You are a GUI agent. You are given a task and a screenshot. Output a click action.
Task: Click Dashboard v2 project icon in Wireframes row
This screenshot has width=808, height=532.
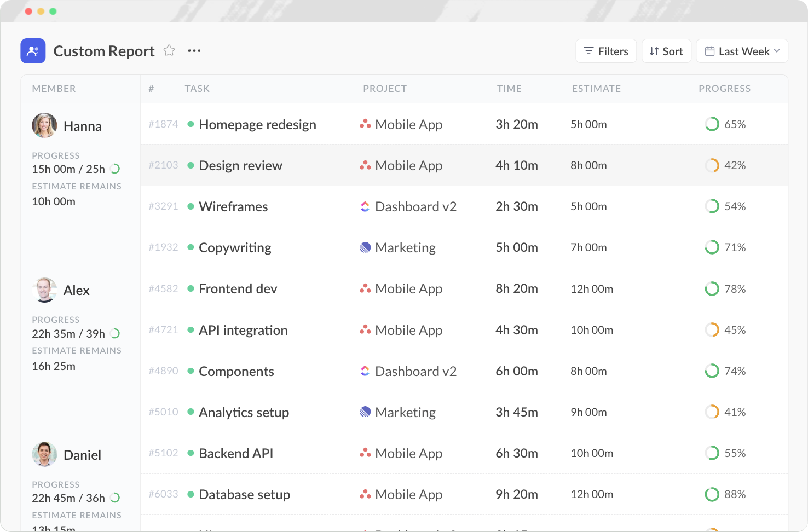pyautogui.click(x=365, y=206)
